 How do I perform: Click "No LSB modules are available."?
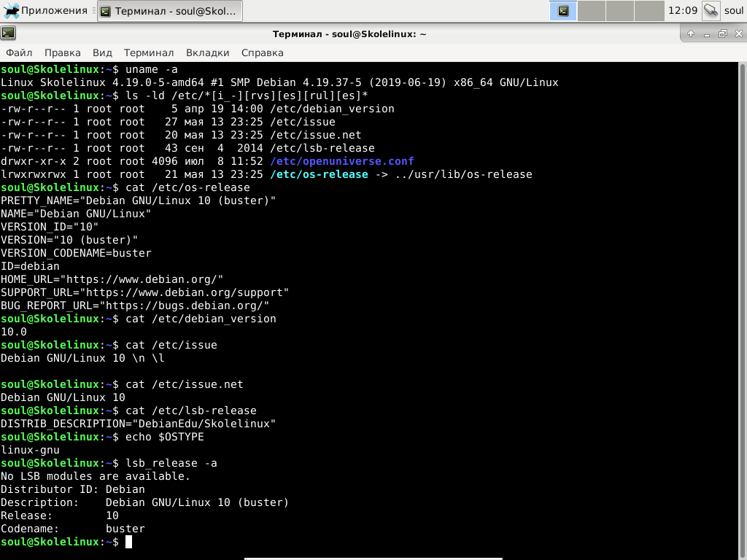(96, 476)
